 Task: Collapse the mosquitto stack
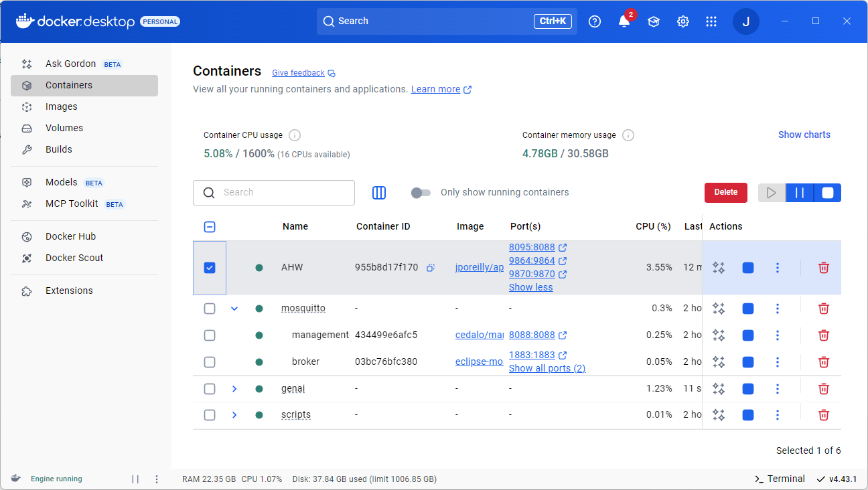click(x=234, y=309)
